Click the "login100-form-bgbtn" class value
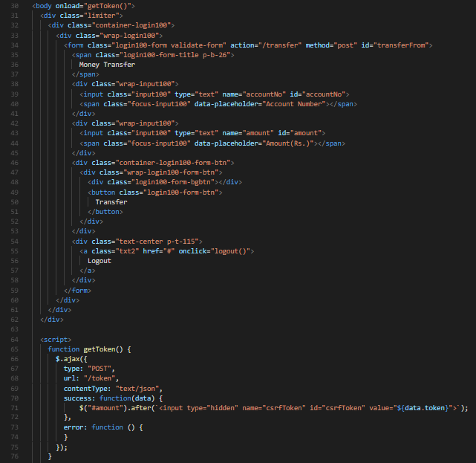The width and height of the screenshot is (476, 463). click(x=173, y=182)
